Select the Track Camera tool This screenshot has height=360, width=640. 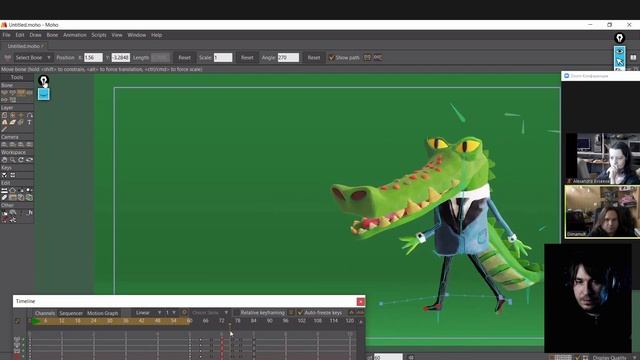pos(4,144)
